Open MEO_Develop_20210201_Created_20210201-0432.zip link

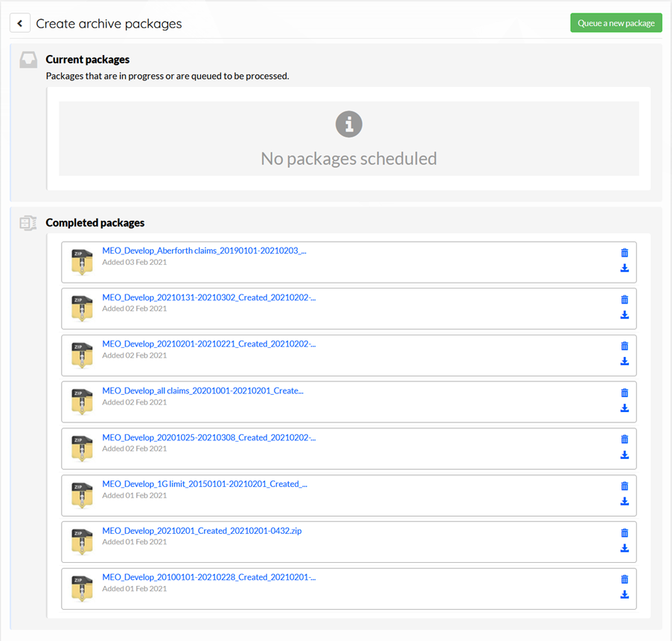click(x=202, y=530)
